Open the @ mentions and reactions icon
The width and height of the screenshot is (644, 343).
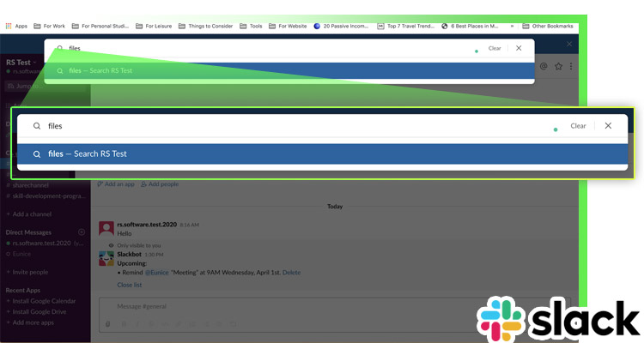(x=544, y=66)
